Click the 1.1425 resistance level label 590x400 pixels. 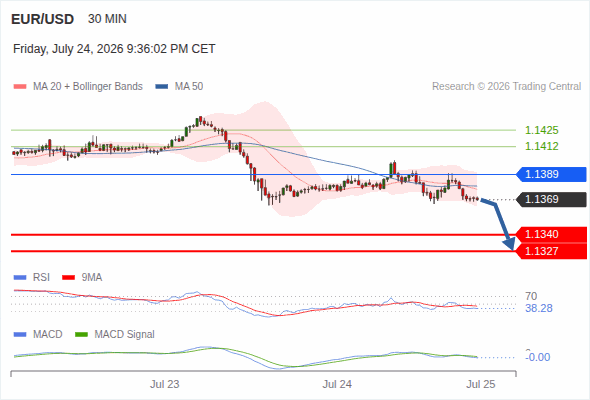pyautogui.click(x=541, y=130)
